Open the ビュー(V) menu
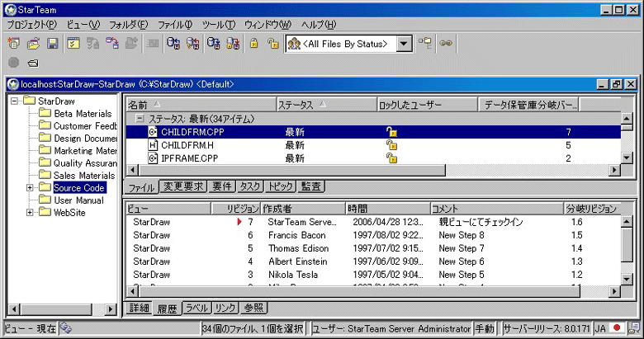Image resolution: width=644 pixels, height=339 pixels. coord(83,25)
